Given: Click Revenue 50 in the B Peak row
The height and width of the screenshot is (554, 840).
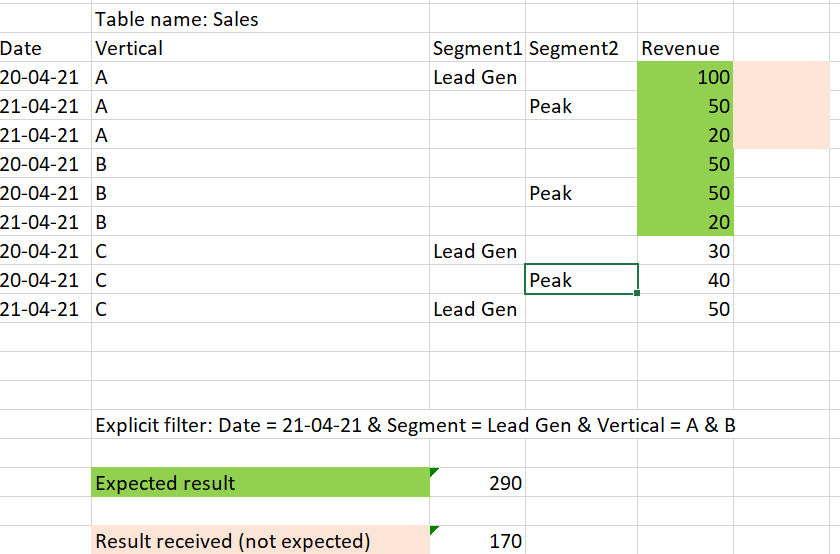Looking at the screenshot, I should [685, 193].
